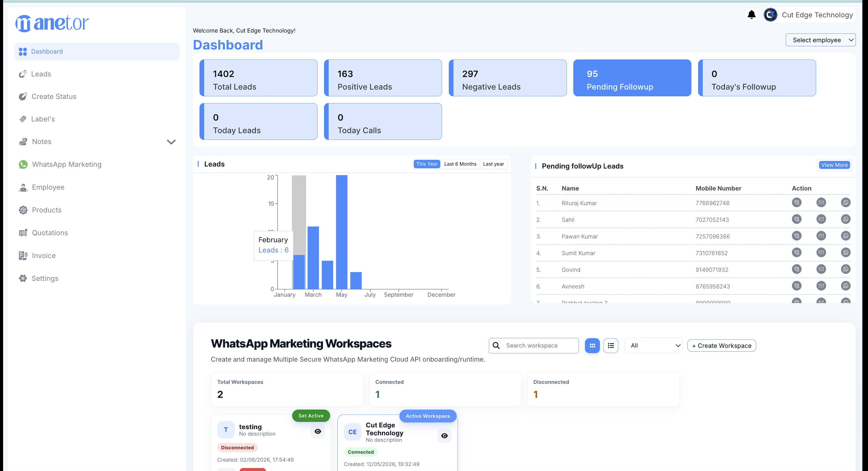Expand the Notes submenu chevron
This screenshot has height=471, width=868.
171,142
